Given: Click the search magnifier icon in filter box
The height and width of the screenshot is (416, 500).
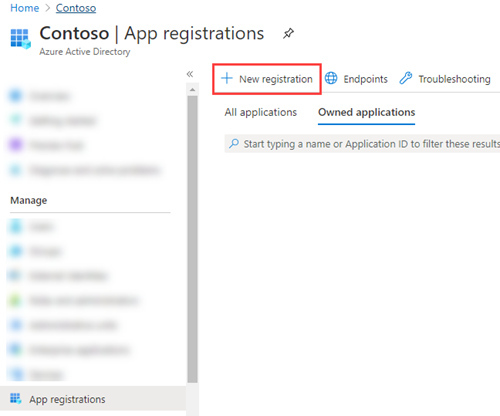Looking at the screenshot, I should [234, 144].
